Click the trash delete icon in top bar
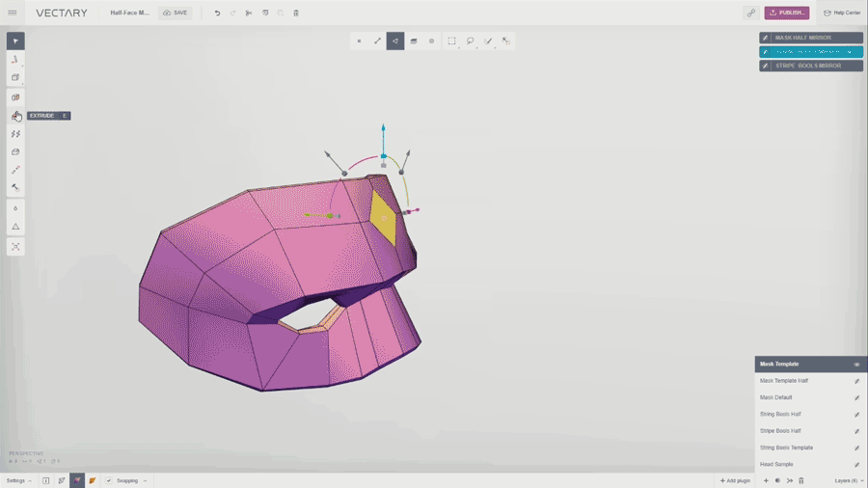The height and width of the screenshot is (488, 868). [296, 13]
